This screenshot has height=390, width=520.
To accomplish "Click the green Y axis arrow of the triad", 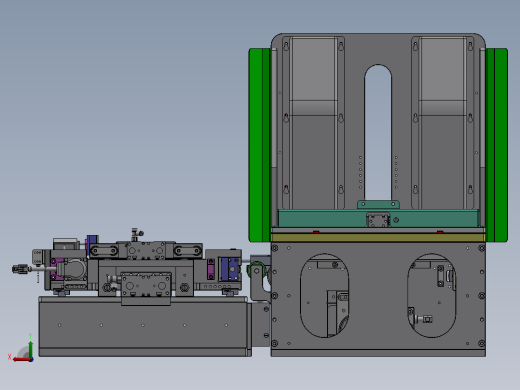I will 31,349.
